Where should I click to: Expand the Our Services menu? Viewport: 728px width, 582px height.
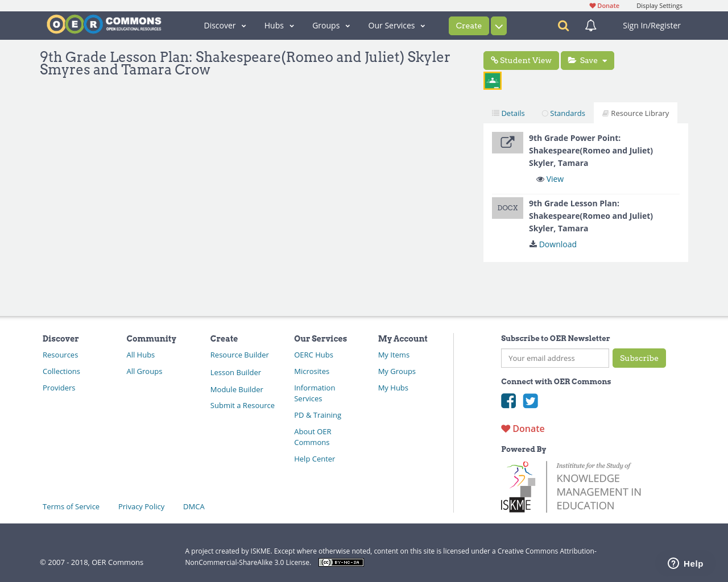[396, 26]
